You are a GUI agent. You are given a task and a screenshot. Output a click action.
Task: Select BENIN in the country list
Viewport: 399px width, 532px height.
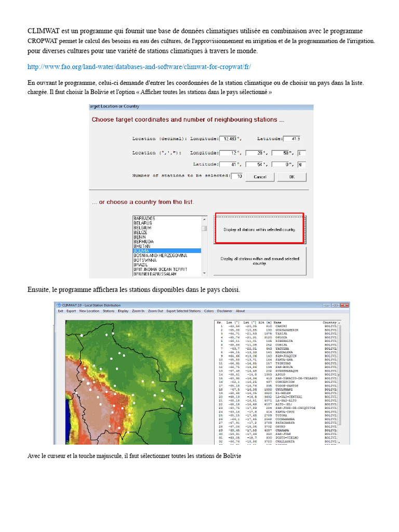pyautogui.click(x=140, y=237)
